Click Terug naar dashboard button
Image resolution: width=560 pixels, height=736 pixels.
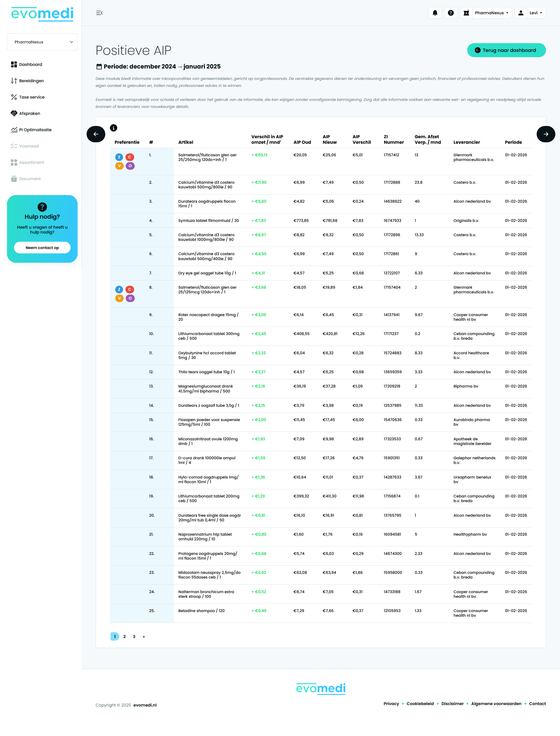(x=506, y=50)
